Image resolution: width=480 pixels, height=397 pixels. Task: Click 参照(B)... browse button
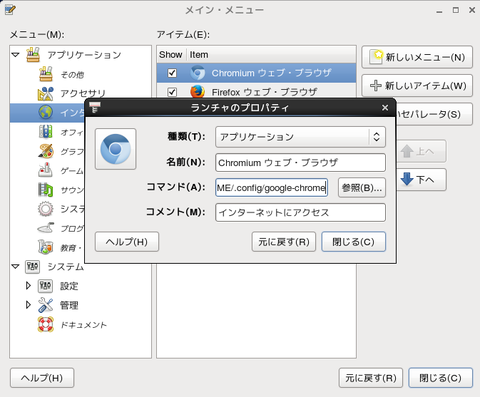(x=362, y=188)
